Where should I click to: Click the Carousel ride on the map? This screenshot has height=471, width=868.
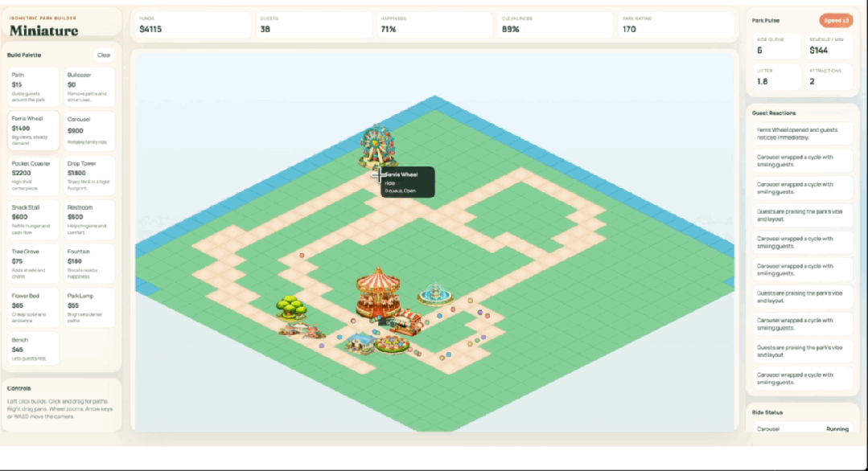(378, 294)
